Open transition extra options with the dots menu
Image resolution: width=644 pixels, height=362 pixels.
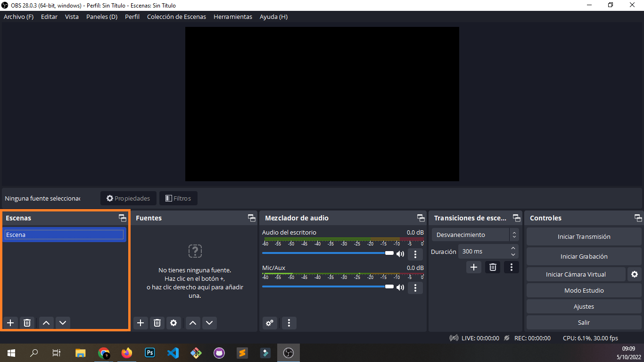click(511, 267)
